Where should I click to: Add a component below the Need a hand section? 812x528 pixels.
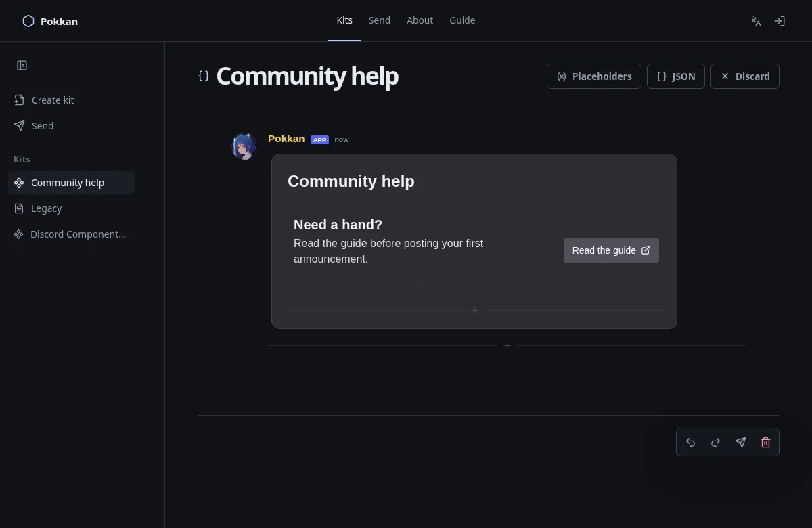tap(422, 284)
